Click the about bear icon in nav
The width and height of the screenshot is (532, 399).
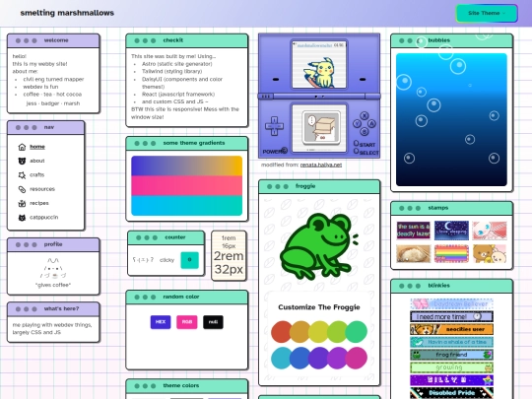tap(22, 161)
